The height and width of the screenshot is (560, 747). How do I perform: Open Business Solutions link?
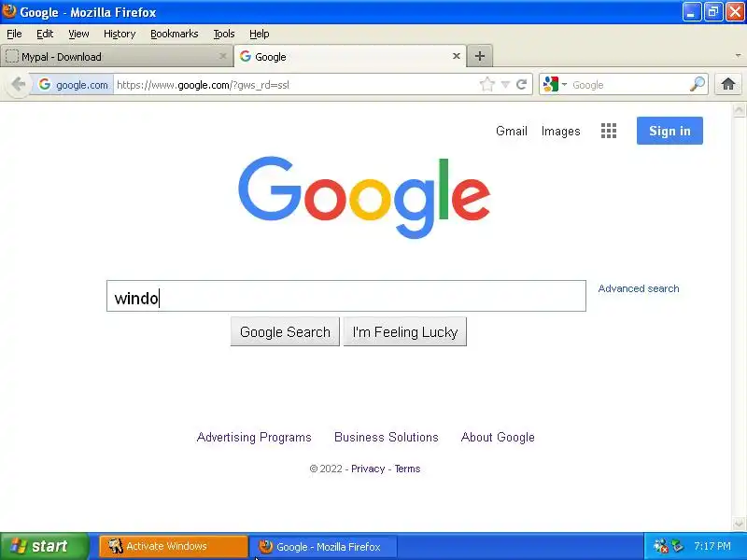[387, 437]
